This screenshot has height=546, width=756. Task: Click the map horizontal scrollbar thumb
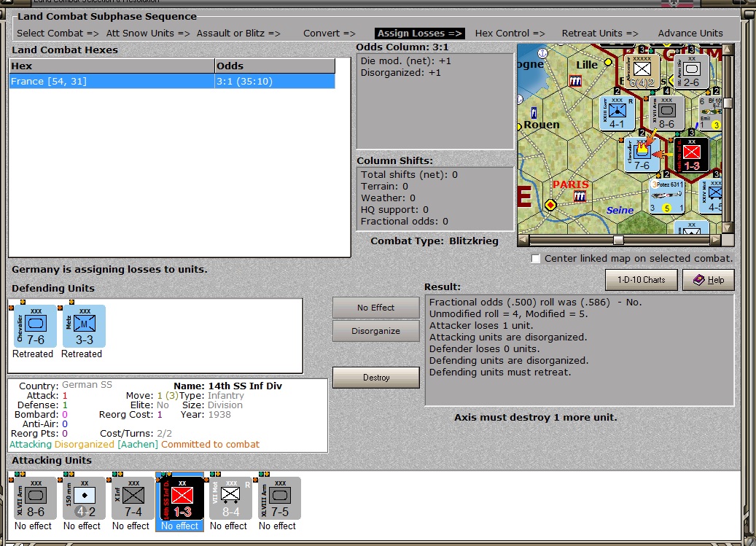(619, 240)
